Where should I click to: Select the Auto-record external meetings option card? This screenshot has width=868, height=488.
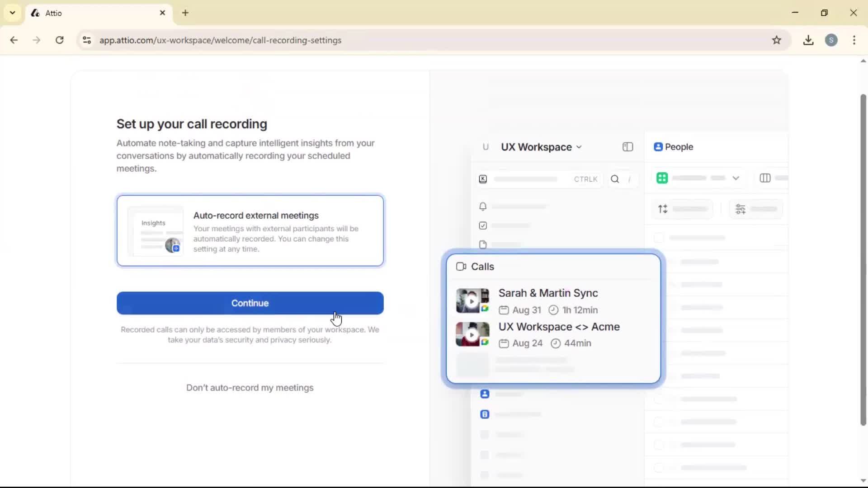click(x=250, y=230)
